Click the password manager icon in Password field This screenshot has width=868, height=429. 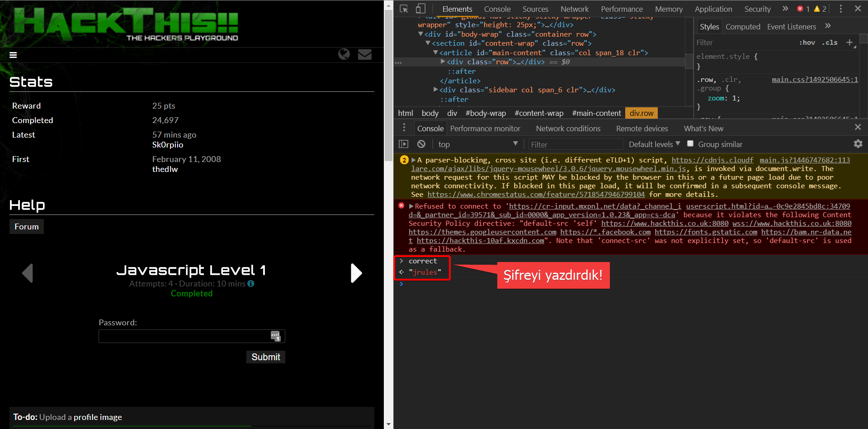tap(275, 336)
